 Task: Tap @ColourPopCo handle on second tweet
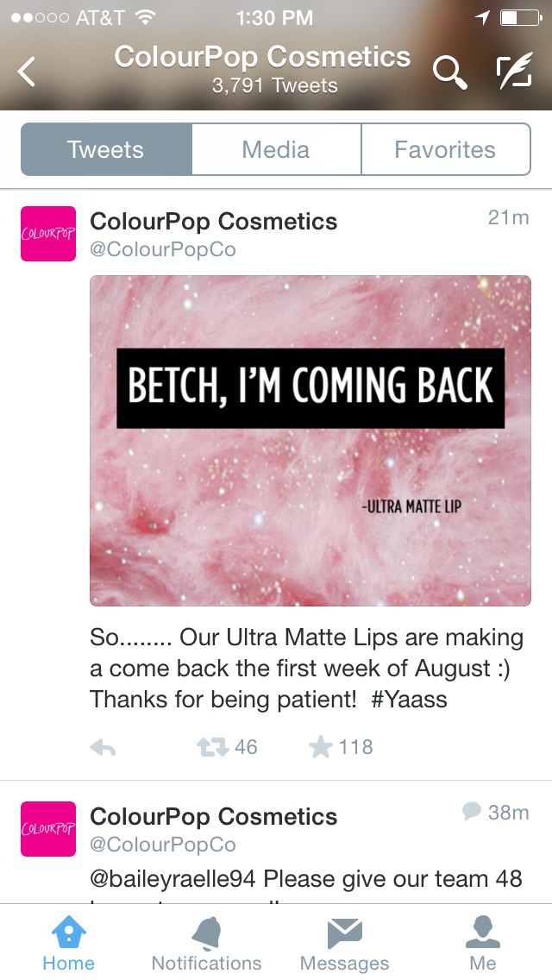(x=162, y=845)
